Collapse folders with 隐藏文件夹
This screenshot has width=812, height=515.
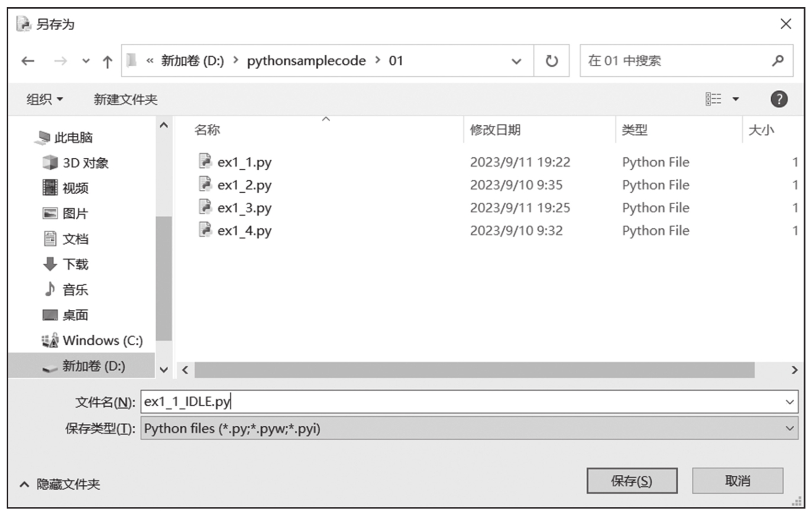(60, 484)
